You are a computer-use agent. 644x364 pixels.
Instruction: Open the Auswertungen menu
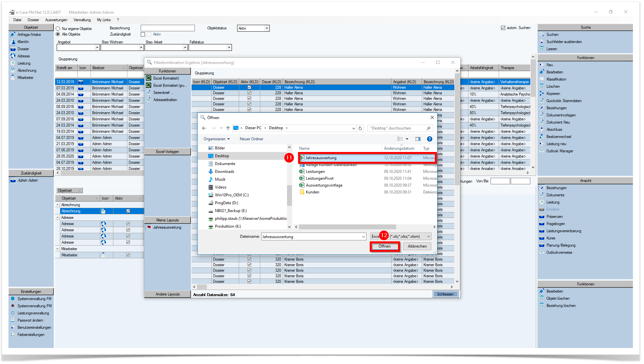[x=56, y=20]
